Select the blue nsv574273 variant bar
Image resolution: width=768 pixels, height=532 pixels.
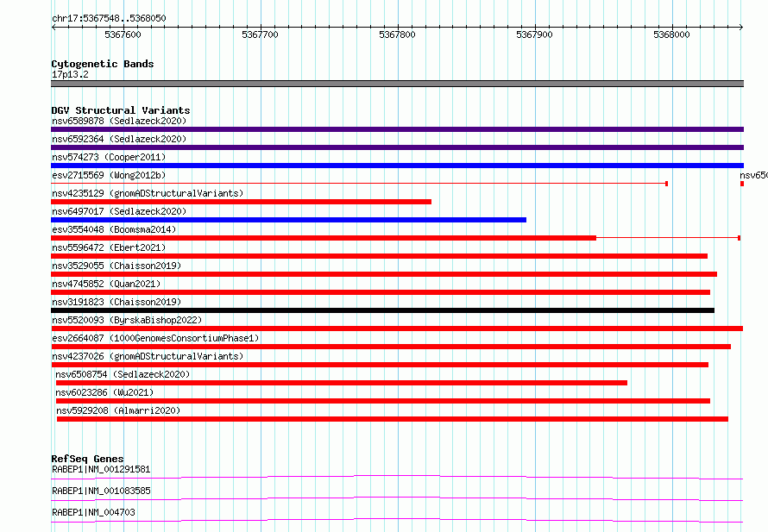(x=397, y=166)
